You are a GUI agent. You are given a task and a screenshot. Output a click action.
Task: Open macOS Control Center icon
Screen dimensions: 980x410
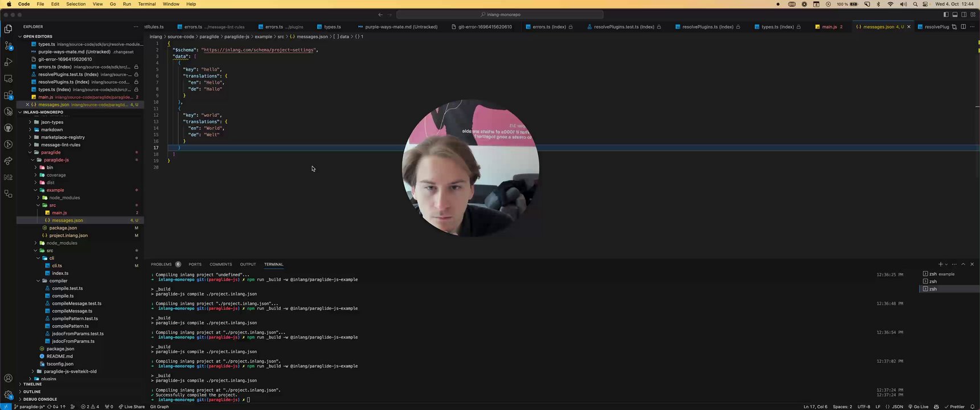[x=925, y=4]
